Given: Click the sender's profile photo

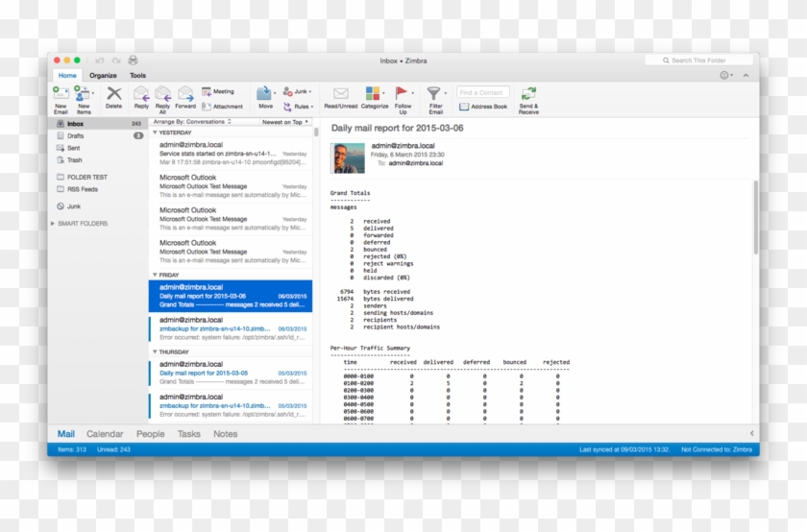Looking at the screenshot, I should (x=349, y=157).
